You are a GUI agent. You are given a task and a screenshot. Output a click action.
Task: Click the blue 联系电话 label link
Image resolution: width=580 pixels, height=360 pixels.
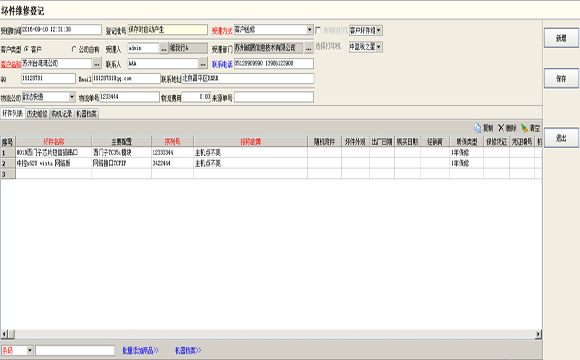222,64
